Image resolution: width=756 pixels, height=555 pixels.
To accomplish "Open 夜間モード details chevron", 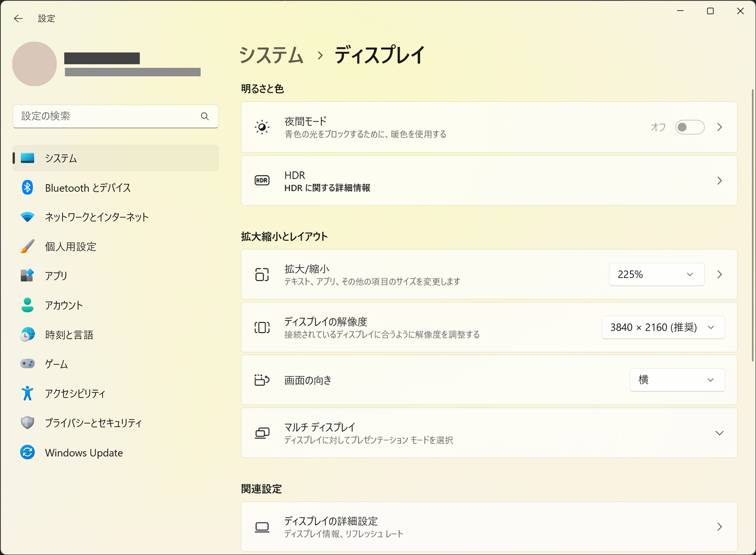I will click(x=720, y=127).
